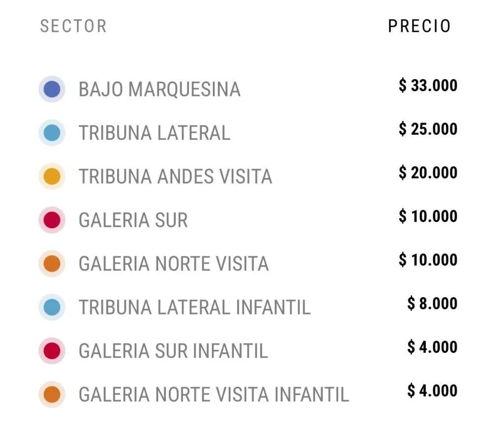
Task: Select the TRIBUNA LATERAL sector name
Action: [x=155, y=133]
